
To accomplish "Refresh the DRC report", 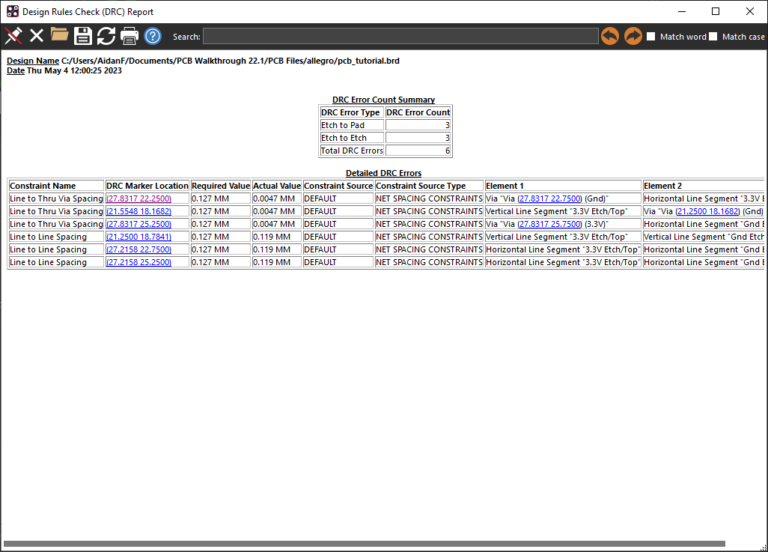I will pyautogui.click(x=106, y=36).
